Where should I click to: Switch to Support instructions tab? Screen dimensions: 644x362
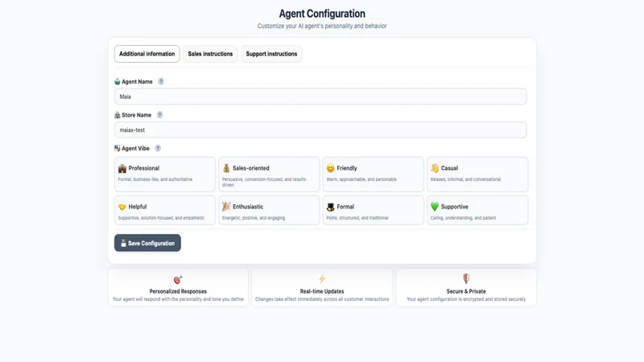click(271, 54)
